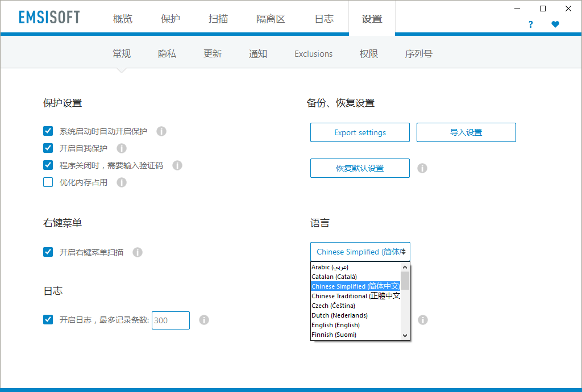Click the Emsisoft logo

click(x=49, y=18)
